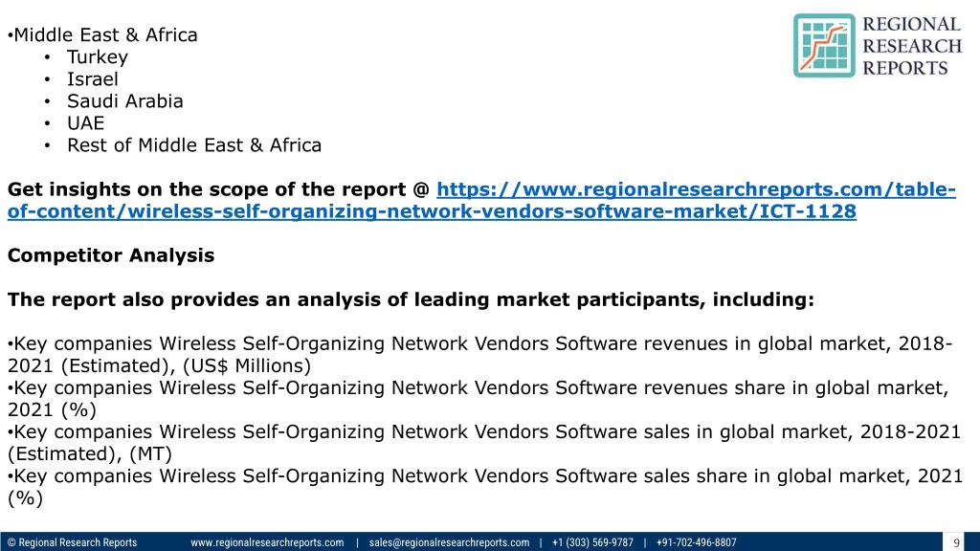
Task: Click the leading market participants heading
Action: 411,299
